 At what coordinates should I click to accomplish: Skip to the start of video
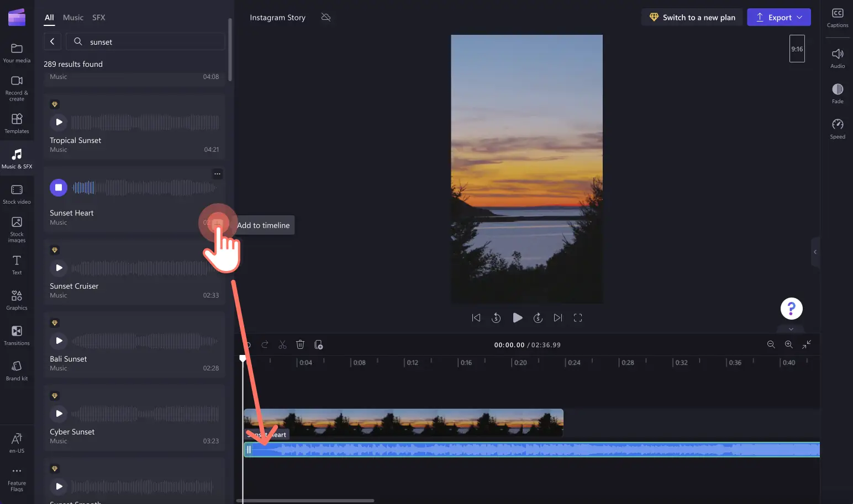point(476,317)
